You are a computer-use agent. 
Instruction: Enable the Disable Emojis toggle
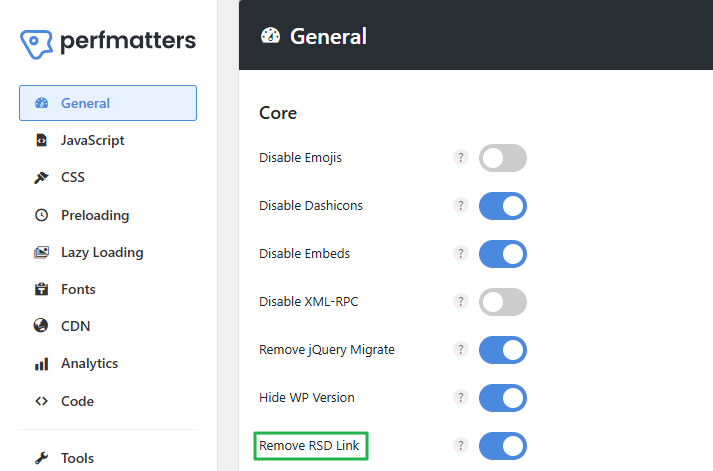click(502, 158)
